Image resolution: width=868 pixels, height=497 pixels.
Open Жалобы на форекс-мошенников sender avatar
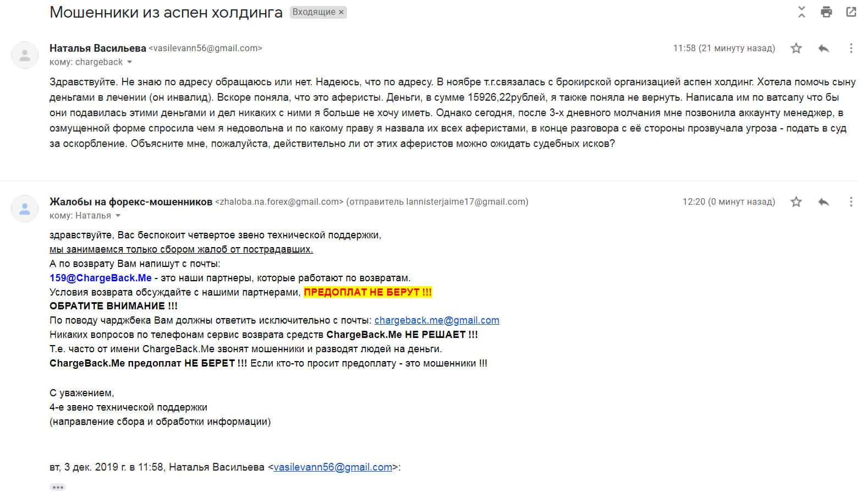point(25,209)
